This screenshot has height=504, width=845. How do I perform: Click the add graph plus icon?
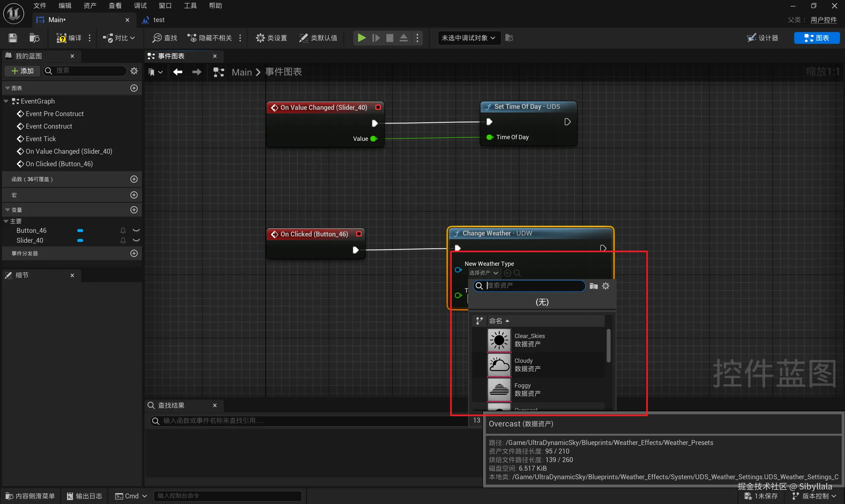(134, 88)
